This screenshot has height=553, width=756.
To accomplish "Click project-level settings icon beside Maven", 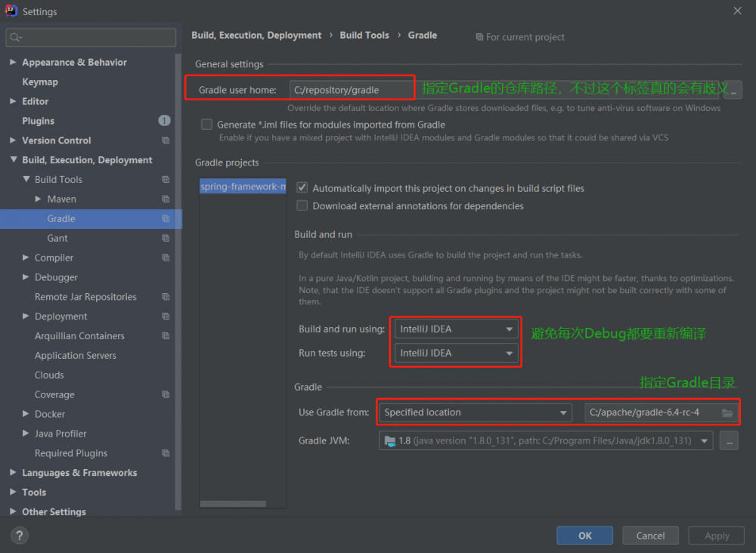I will pos(165,199).
